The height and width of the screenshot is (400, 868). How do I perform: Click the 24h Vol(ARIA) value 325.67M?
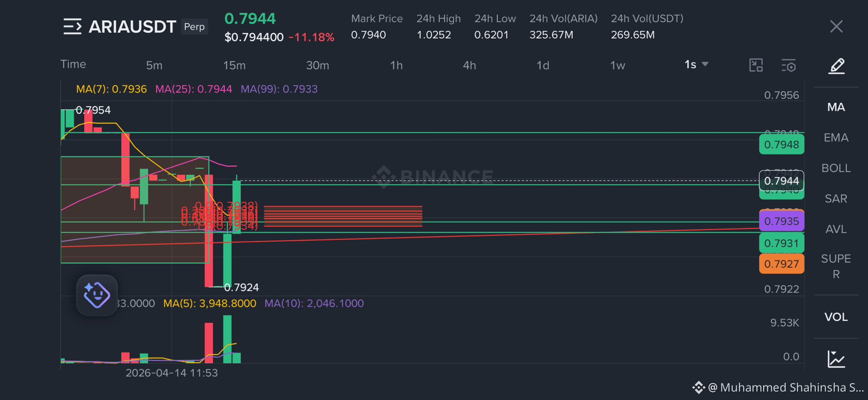tap(551, 35)
